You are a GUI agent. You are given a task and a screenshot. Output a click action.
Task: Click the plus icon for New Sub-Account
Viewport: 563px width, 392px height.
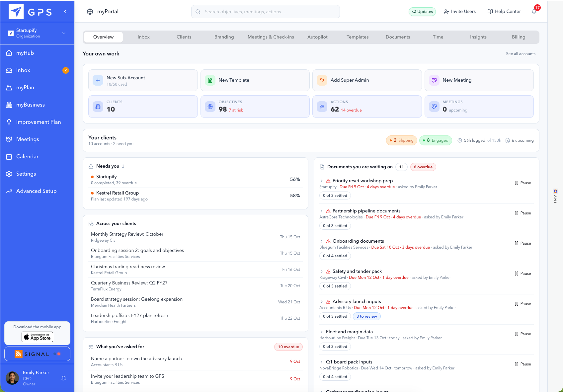tap(98, 80)
